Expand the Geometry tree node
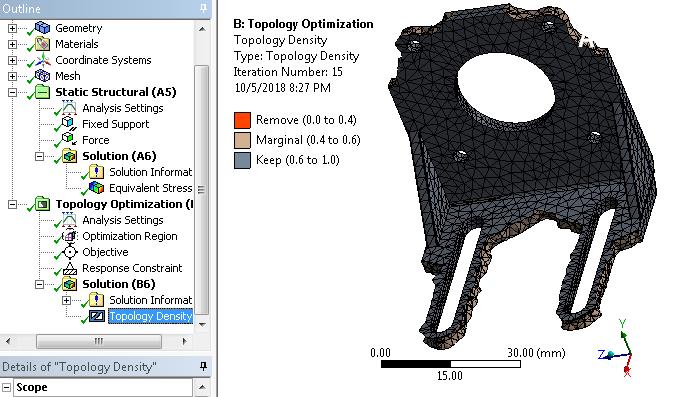Image resolution: width=677 pixels, height=397 pixels. pos(12,28)
